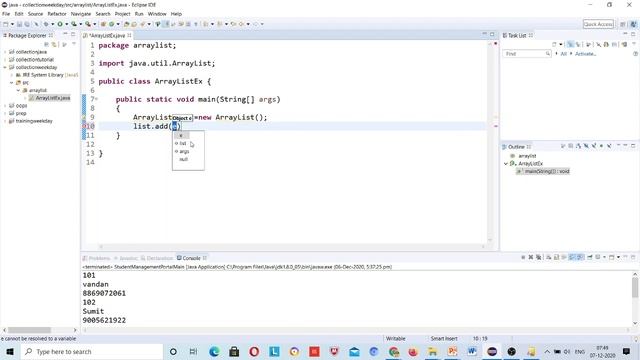Open the Window menu
The width and height of the screenshot is (640, 360).
(x=157, y=14)
